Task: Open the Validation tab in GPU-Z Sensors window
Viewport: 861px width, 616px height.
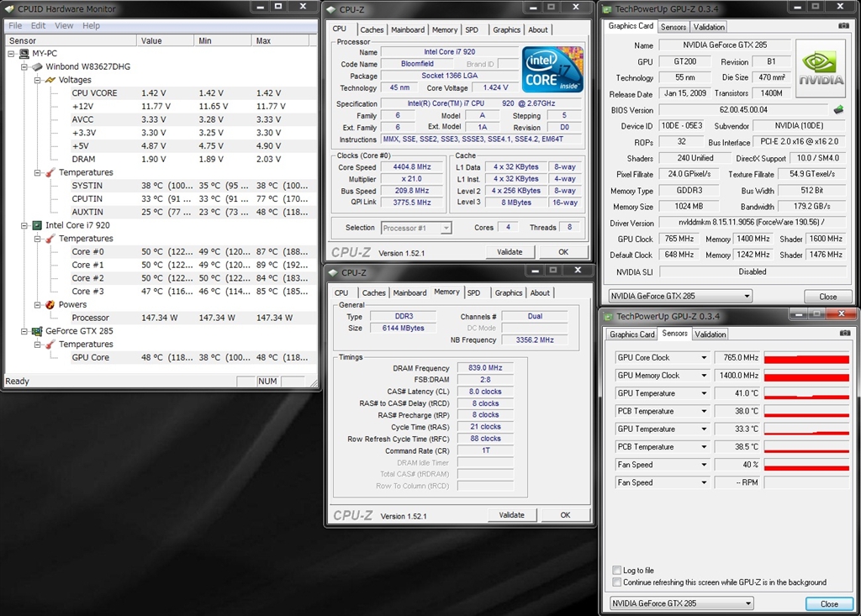Action: [x=710, y=334]
